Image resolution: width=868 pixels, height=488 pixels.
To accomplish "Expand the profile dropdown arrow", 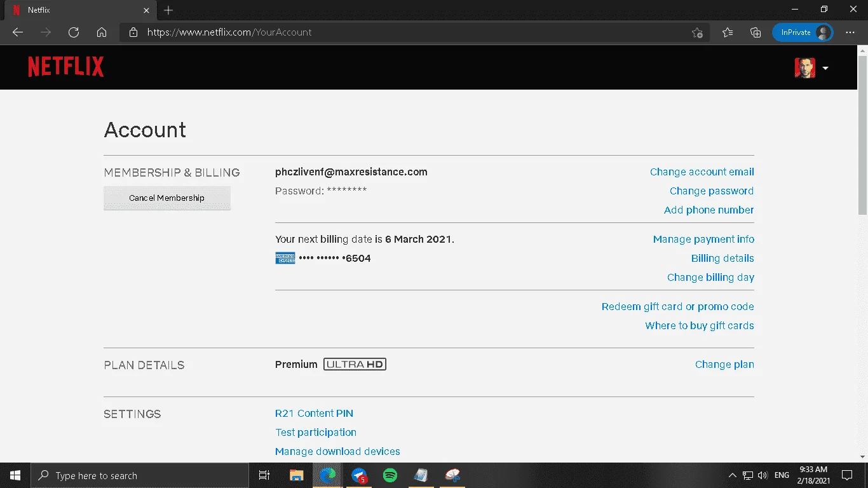I will coord(825,68).
